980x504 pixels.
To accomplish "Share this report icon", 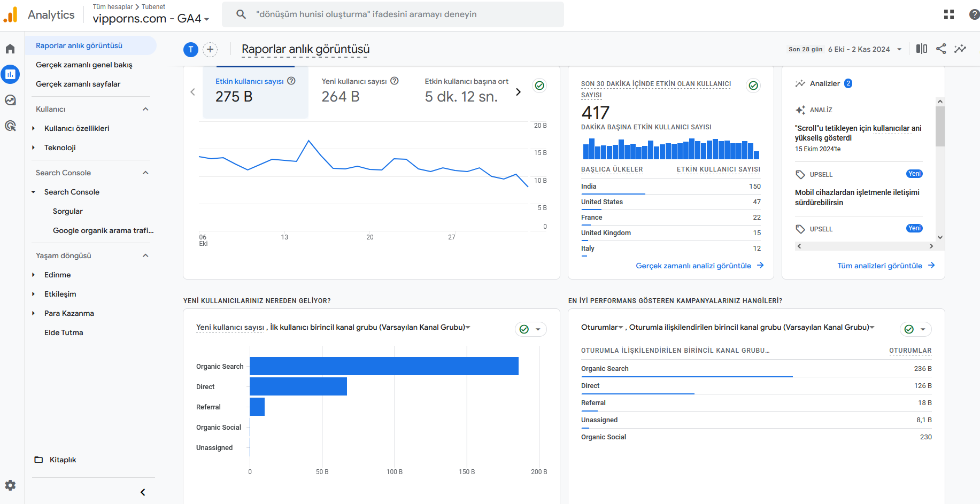I will [x=941, y=49].
